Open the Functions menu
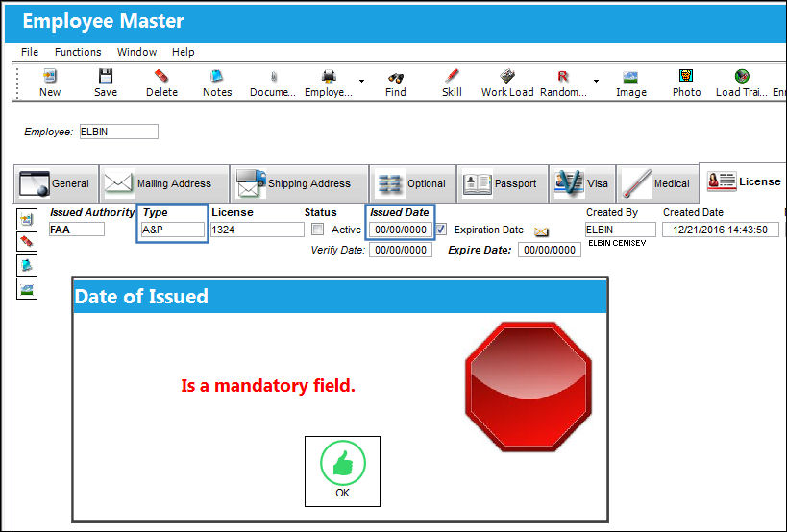 78,52
